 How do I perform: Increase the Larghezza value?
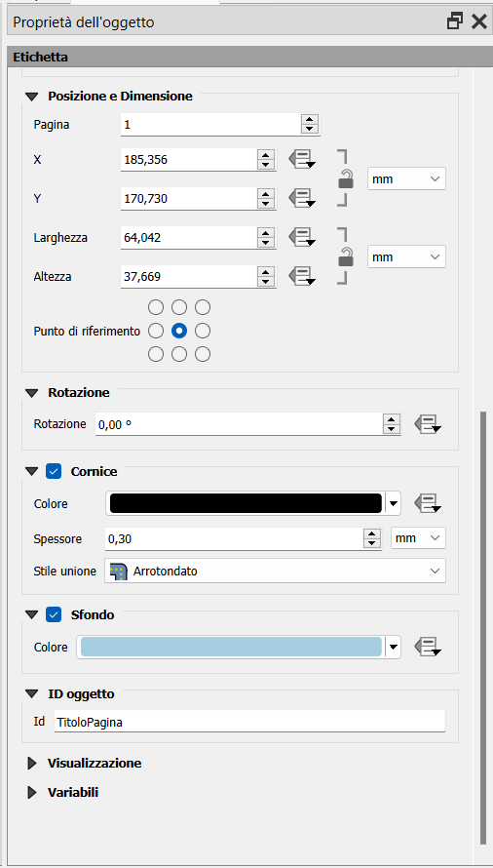(267, 233)
